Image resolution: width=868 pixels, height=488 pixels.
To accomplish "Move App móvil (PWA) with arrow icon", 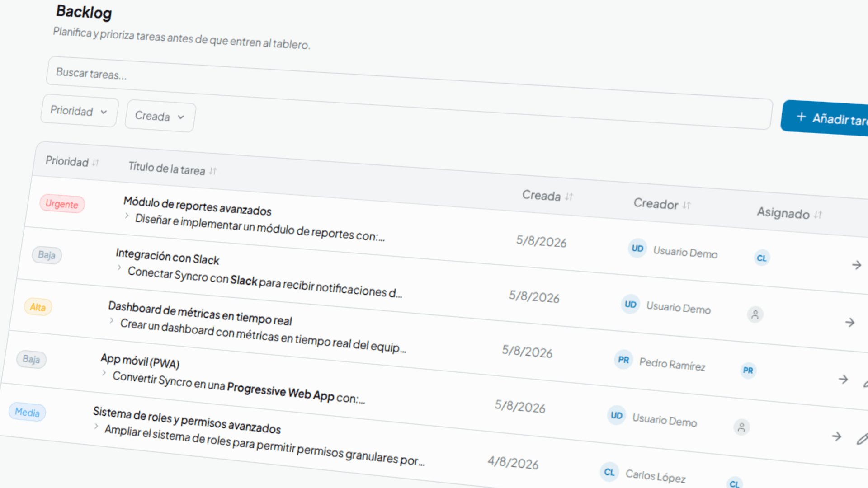I will [x=837, y=436].
